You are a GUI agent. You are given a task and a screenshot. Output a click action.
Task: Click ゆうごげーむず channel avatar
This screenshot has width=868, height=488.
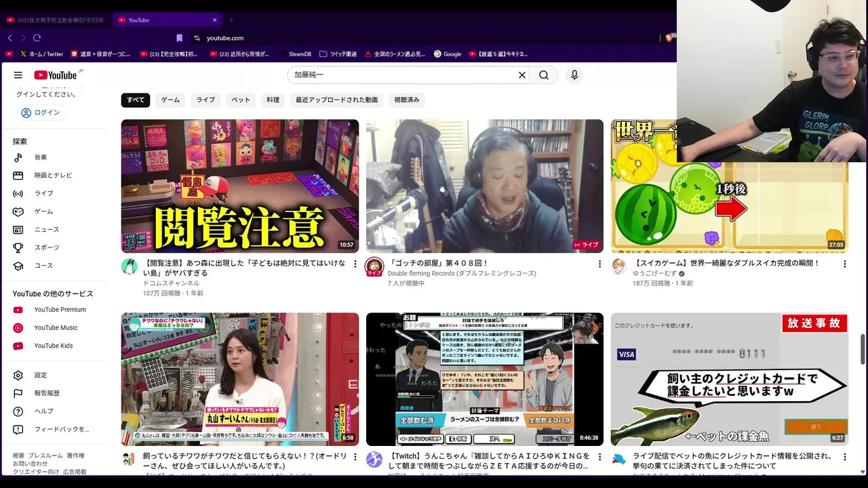619,266
